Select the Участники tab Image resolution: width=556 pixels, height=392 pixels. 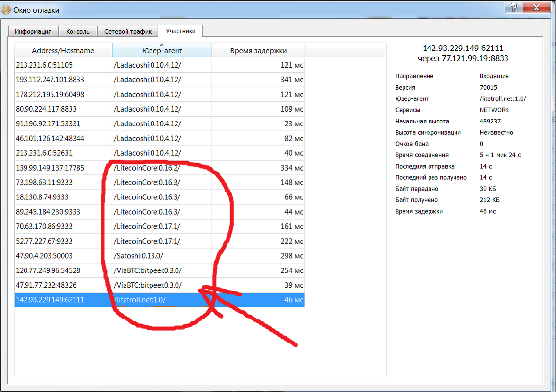point(180,31)
